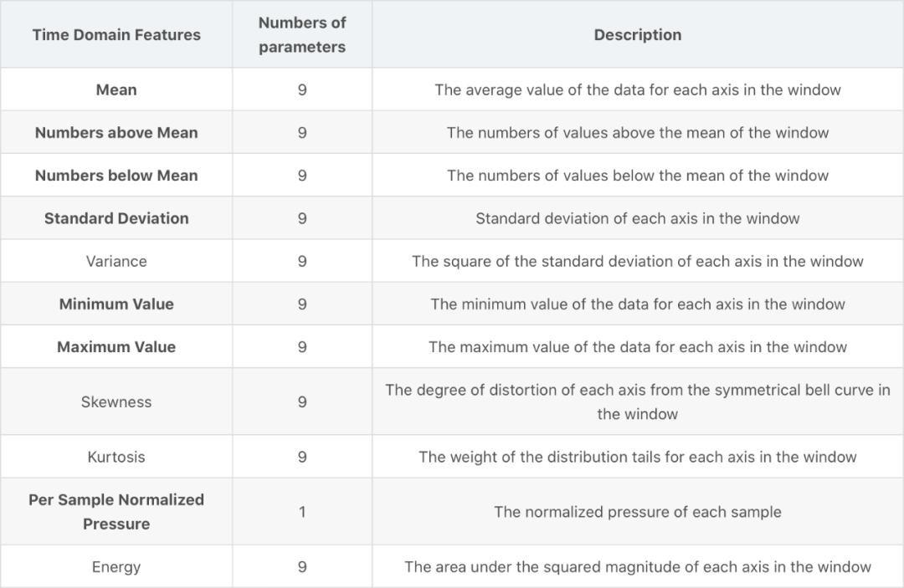This screenshot has height=588, width=904.
Task: Click the Skewness description about bell curve
Action: (x=638, y=401)
